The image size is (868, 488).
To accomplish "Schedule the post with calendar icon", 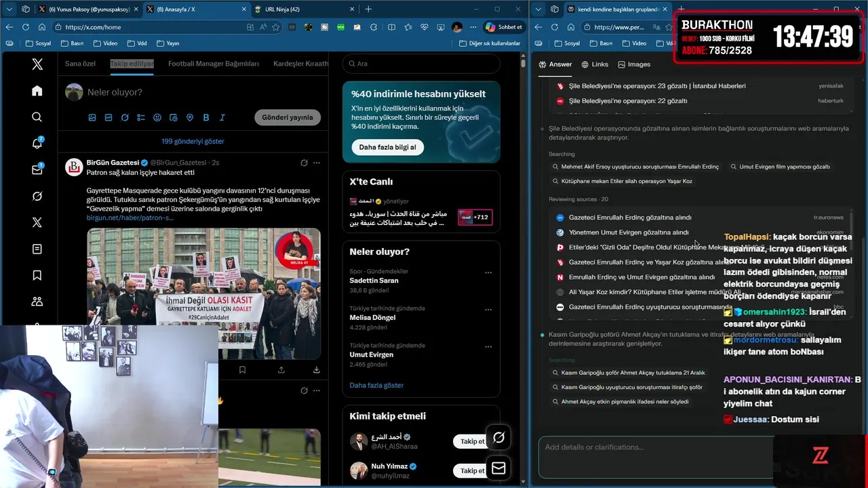I will [x=174, y=117].
